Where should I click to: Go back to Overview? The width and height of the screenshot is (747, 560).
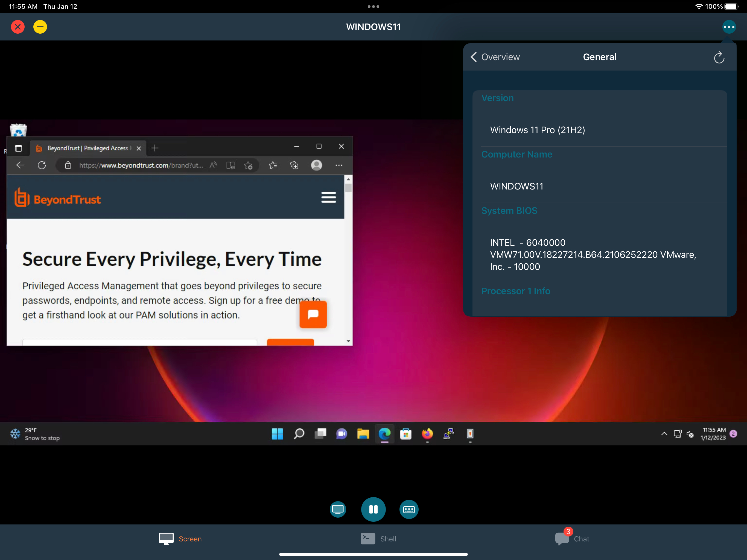495,57
